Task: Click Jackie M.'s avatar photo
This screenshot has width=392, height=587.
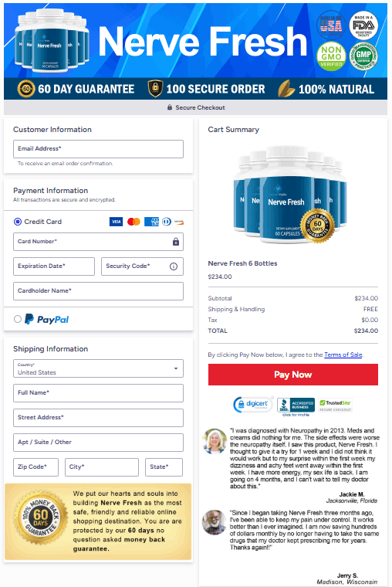Action: pyautogui.click(x=215, y=441)
